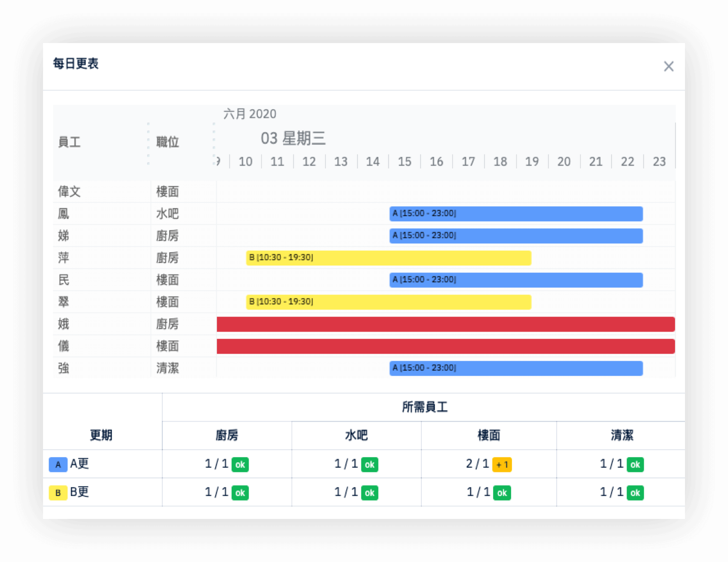Click the green ok badge under 廚房 for A更
The height and width of the screenshot is (562, 728).
click(x=240, y=464)
